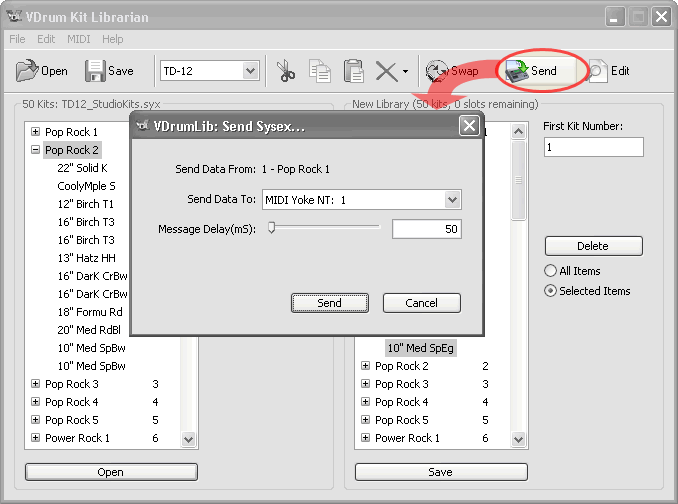Viewport: 678px width, 504px height.
Task: Click the Cut scissors icon
Action: (287, 71)
